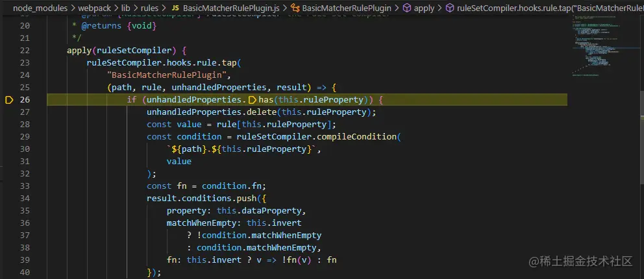Click value constant on line 28

point(189,125)
